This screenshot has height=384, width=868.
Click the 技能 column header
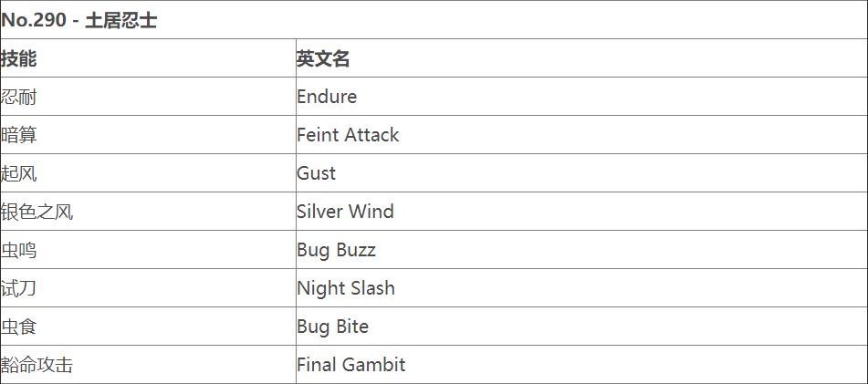[19, 58]
